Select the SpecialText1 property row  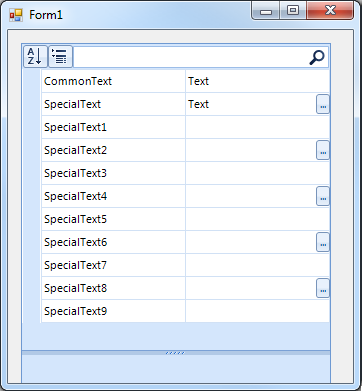pos(186,127)
